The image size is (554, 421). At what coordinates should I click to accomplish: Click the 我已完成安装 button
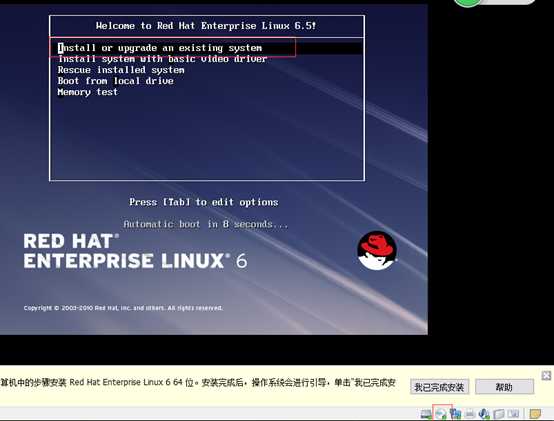pyautogui.click(x=439, y=387)
